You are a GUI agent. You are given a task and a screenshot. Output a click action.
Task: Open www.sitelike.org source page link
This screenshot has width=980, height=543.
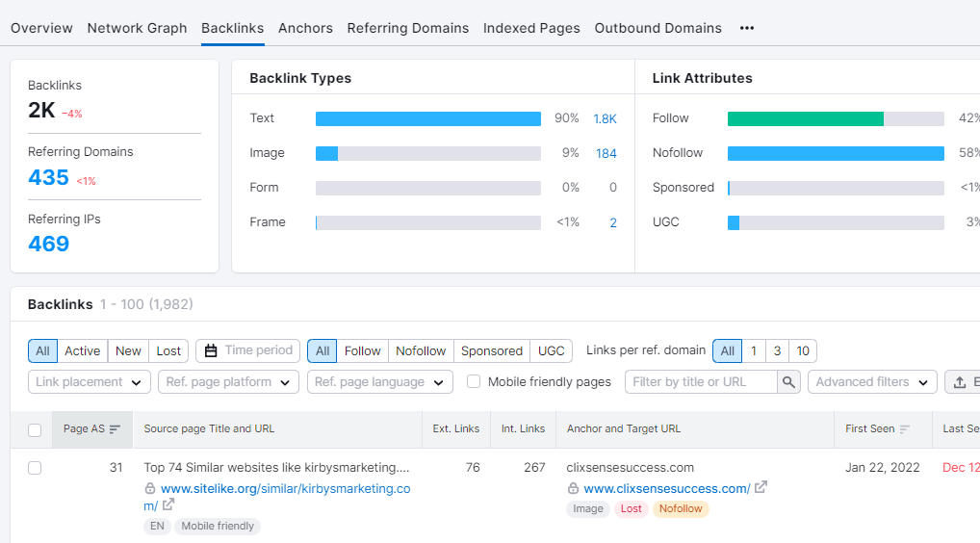[277, 497]
